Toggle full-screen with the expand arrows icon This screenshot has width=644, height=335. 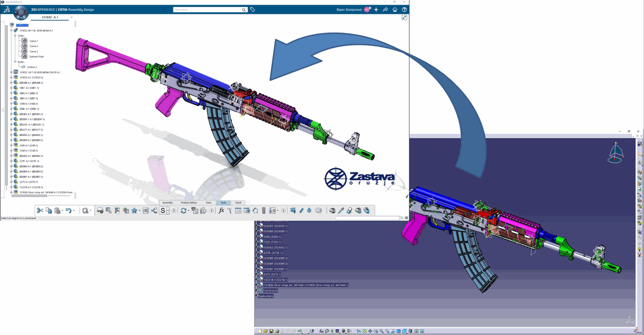click(404, 17)
